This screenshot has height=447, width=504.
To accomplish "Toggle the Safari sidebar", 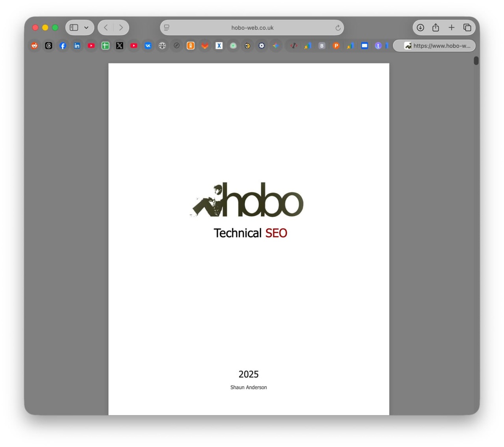I will [74, 28].
